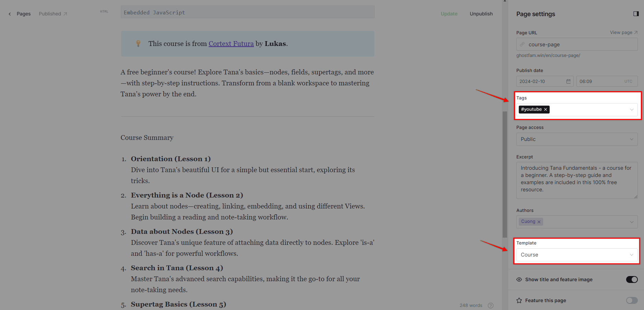Expand the Tags dropdown chevron
Image resolution: width=644 pixels, height=310 pixels.
coord(631,109)
